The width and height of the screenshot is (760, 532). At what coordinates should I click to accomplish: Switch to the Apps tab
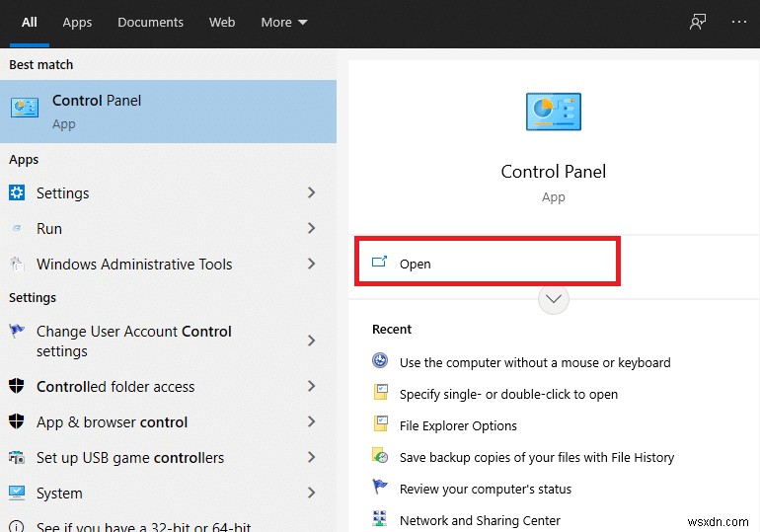pyautogui.click(x=77, y=22)
